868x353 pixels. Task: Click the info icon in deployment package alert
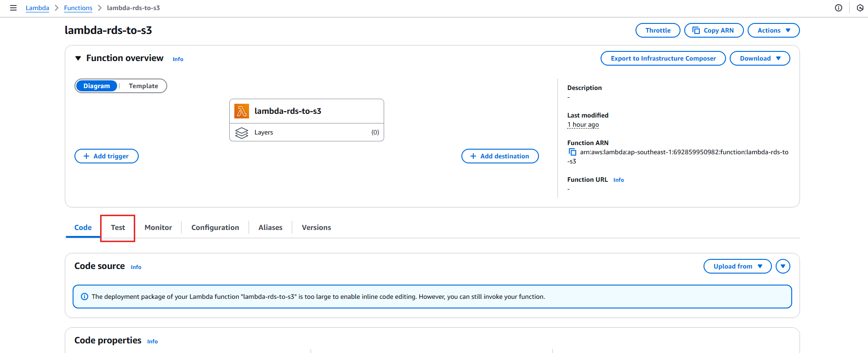[85, 297]
